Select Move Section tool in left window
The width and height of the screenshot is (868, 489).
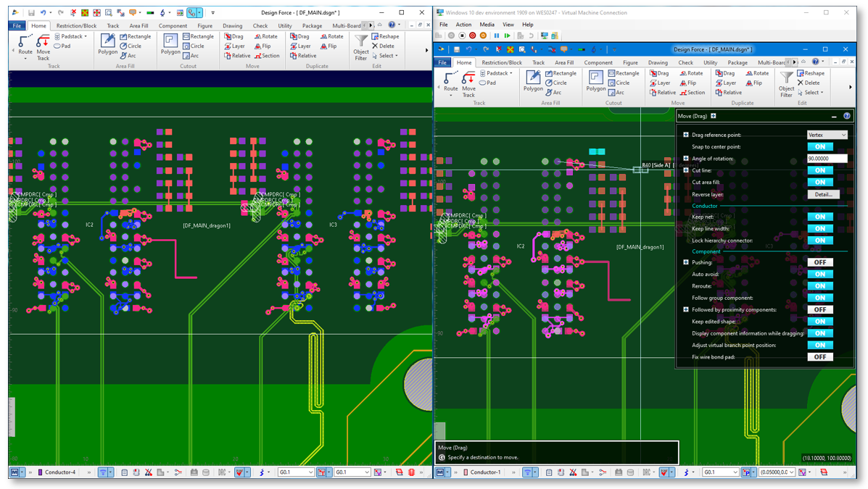point(267,55)
